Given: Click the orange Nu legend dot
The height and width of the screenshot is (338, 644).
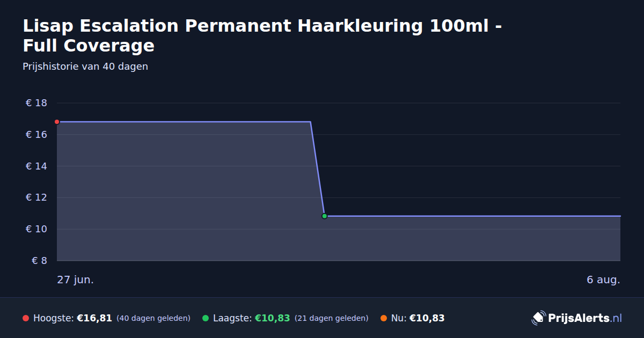Looking at the screenshot, I should click(384, 318).
